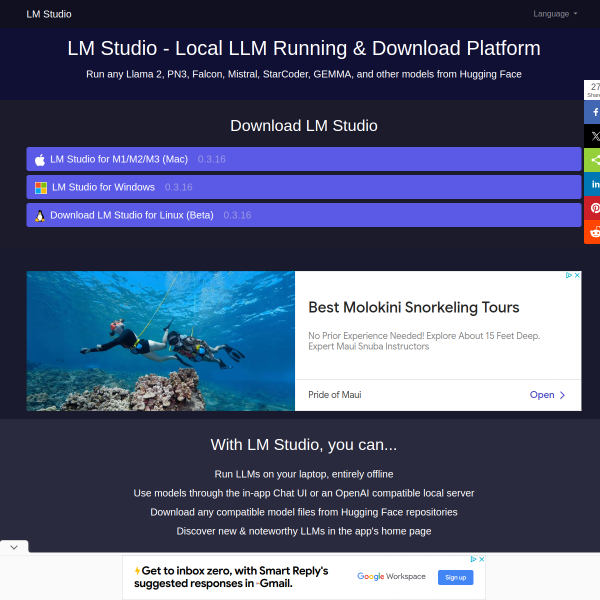Close the snorkeling ad with the X

click(x=577, y=275)
